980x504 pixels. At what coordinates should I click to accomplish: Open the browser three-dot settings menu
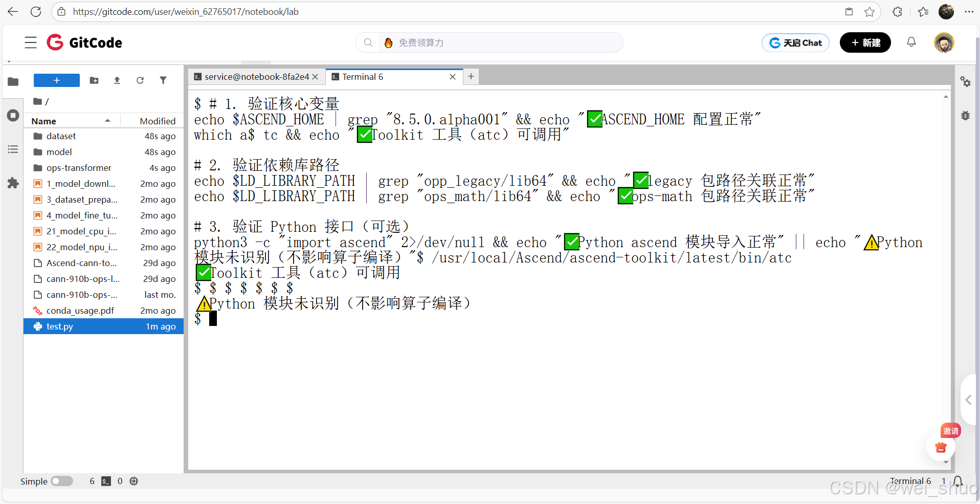click(x=969, y=11)
